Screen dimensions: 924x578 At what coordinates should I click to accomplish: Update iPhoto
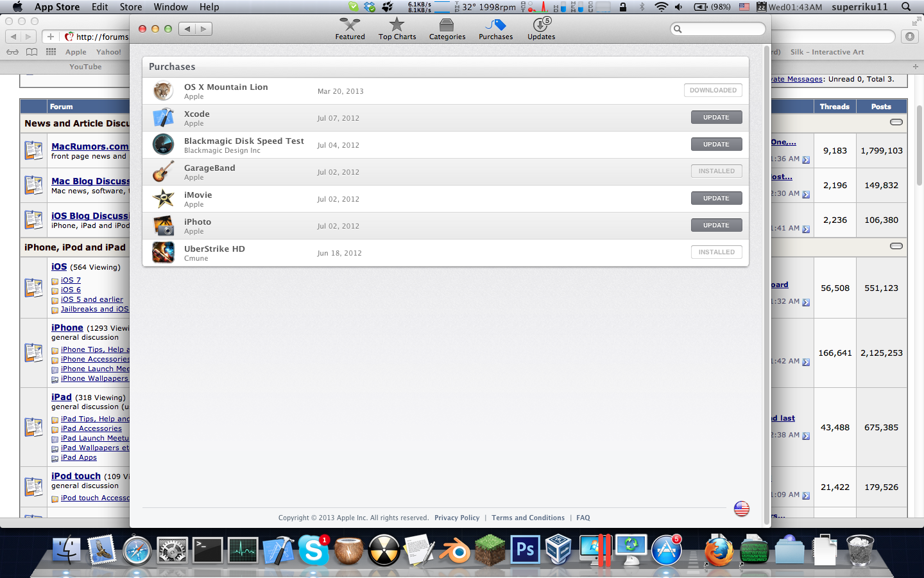(716, 225)
